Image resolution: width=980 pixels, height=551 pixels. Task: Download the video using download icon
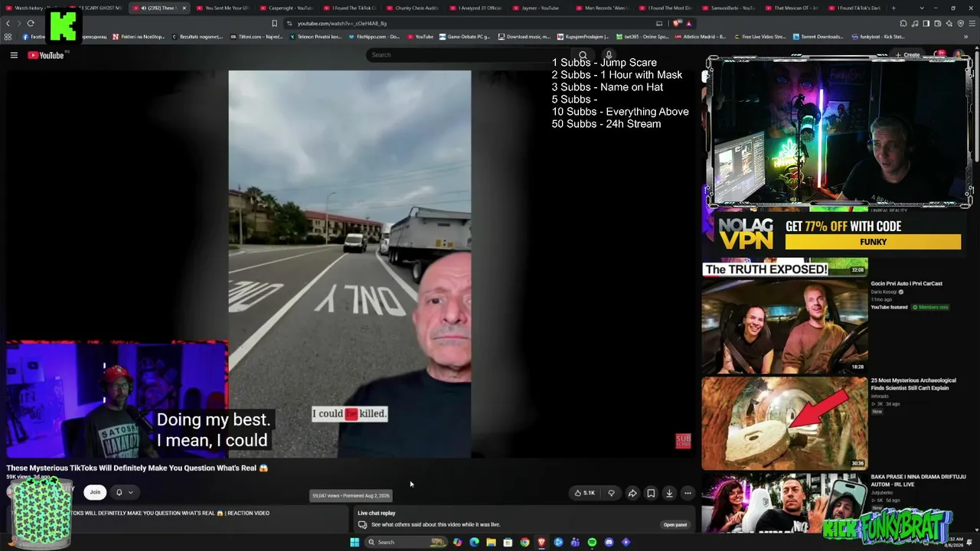point(669,493)
